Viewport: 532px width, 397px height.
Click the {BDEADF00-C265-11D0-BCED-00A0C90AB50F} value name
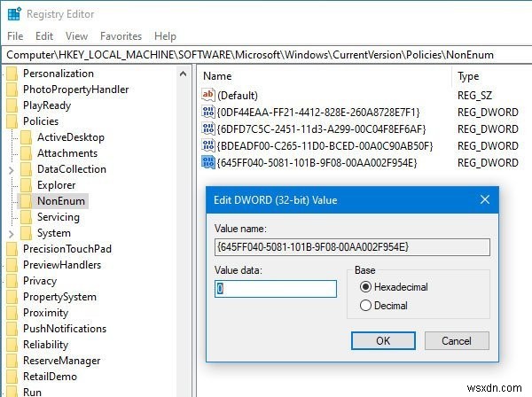click(325, 146)
